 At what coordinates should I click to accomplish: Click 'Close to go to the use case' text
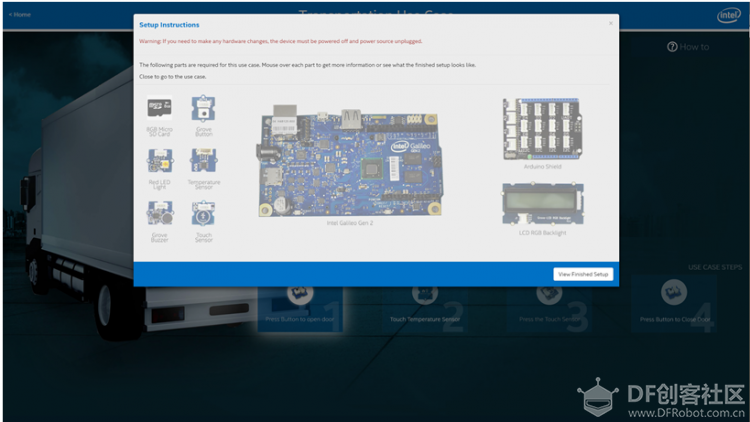[173, 77]
